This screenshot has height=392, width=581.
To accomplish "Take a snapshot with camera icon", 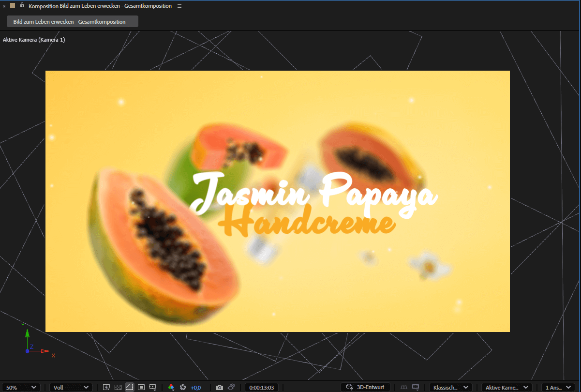I will [220, 387].
